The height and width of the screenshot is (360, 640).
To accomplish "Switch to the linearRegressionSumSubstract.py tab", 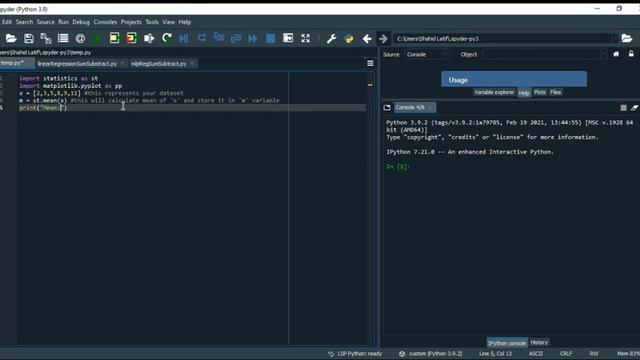I will tap(77, 64).
